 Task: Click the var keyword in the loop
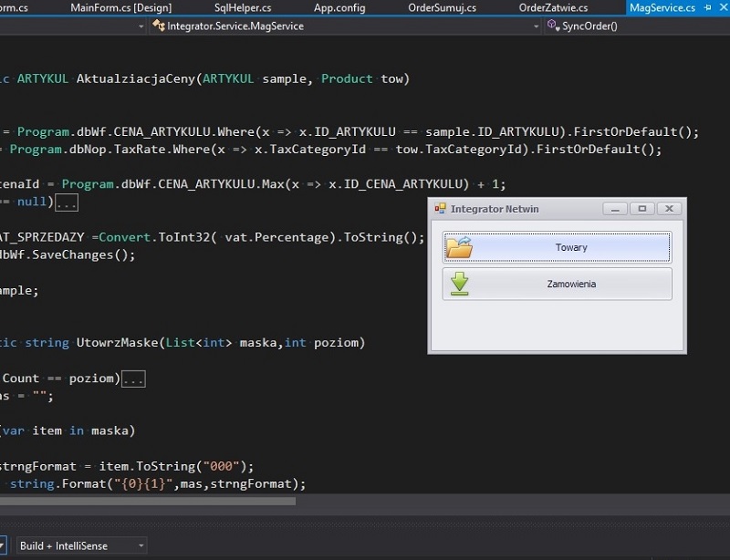point(14,431)
